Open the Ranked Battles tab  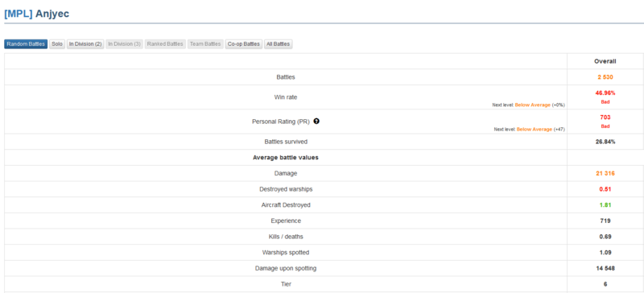165,44
